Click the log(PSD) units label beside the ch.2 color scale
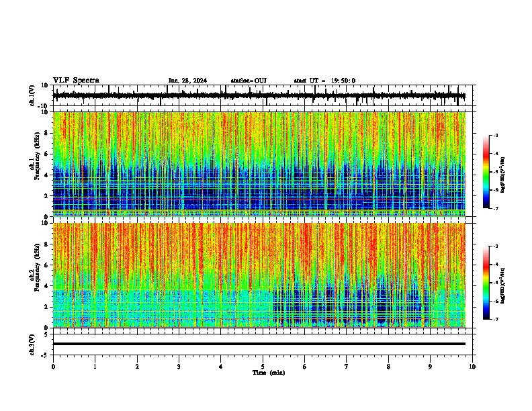 503,286
